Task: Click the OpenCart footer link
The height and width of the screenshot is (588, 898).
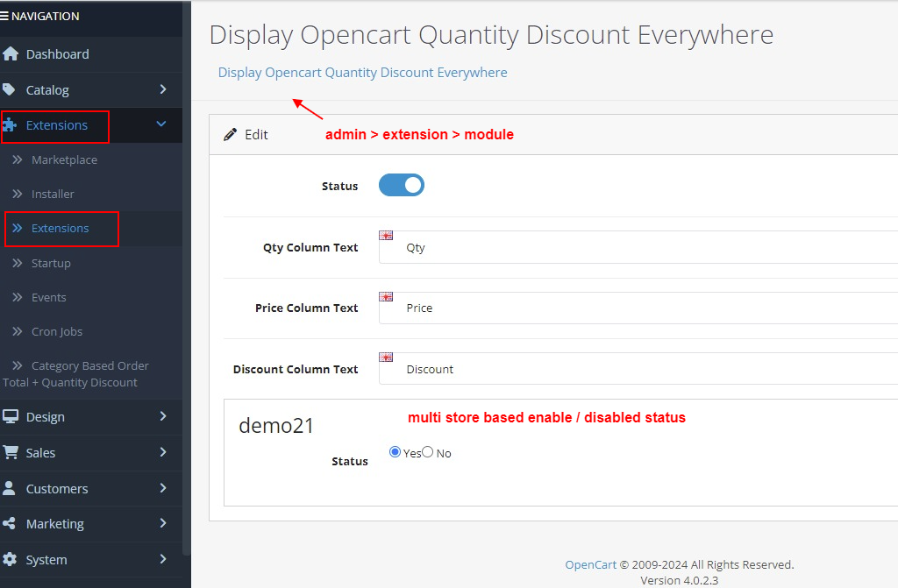Action: click(x=590, y=564)
